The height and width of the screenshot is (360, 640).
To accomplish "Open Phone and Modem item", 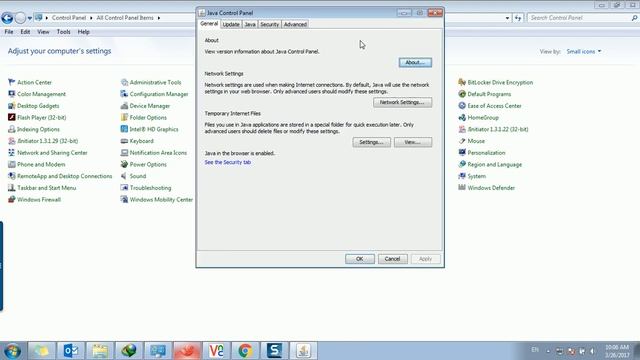I will pos(36,164).
